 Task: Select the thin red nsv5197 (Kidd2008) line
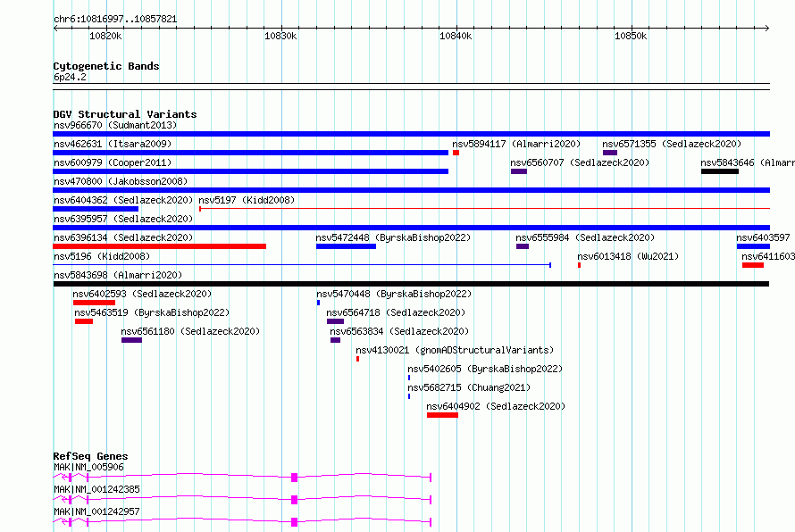(485, 208)
